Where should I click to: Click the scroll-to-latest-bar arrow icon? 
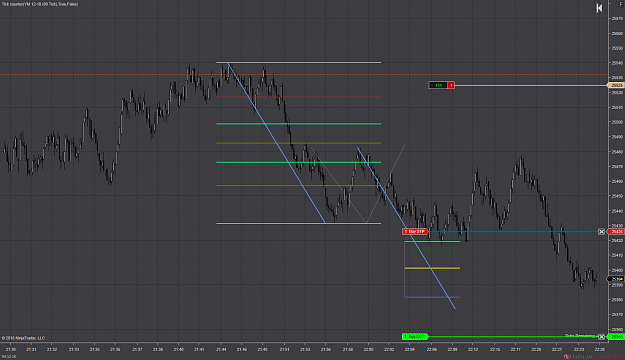[x=599, y=8]
